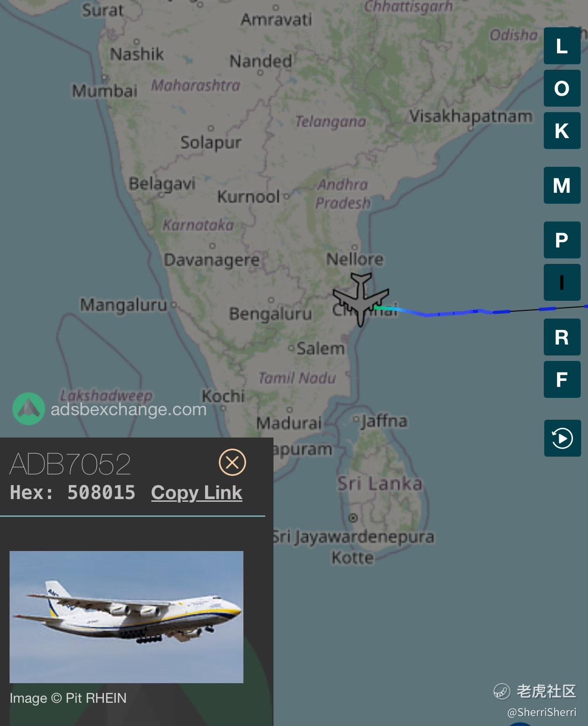Toggle the O map button
Screen dimensions: 588x726
tap(562, 88)
